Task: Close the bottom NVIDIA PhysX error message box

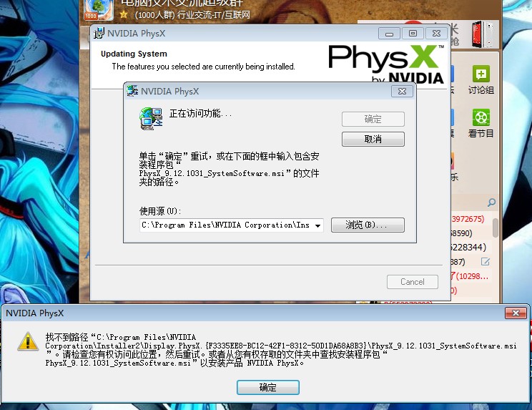Action: [516, 313]
